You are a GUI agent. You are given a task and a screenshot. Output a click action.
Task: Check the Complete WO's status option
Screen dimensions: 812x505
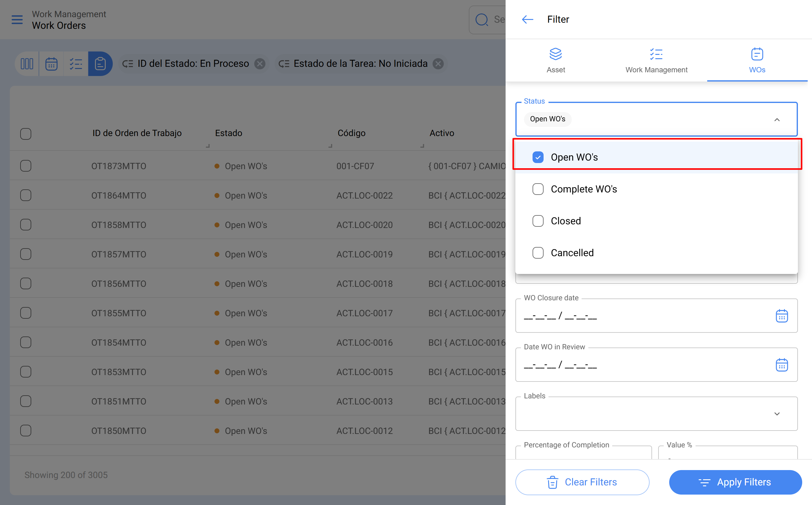click(538, 189)
